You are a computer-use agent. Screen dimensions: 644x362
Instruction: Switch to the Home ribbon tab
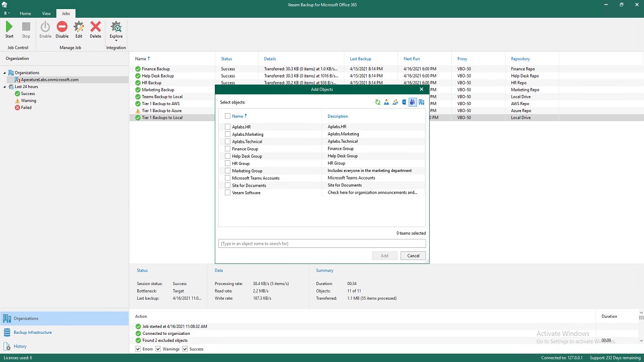pos(25,14)
